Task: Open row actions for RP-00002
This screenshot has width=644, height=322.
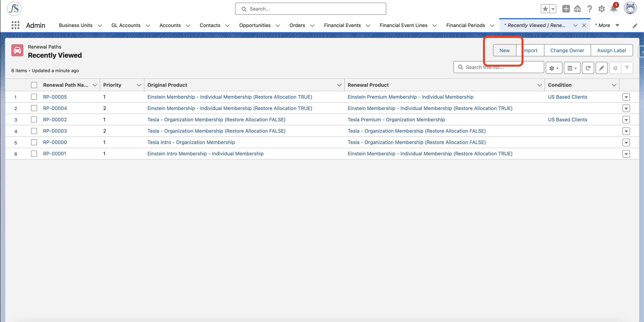Action: point(626,120)
